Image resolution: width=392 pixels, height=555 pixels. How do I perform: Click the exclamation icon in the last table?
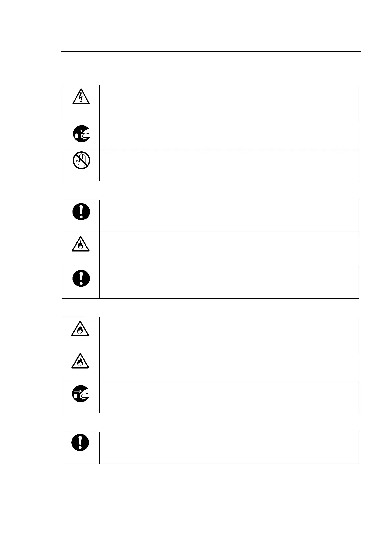(81, 442)
